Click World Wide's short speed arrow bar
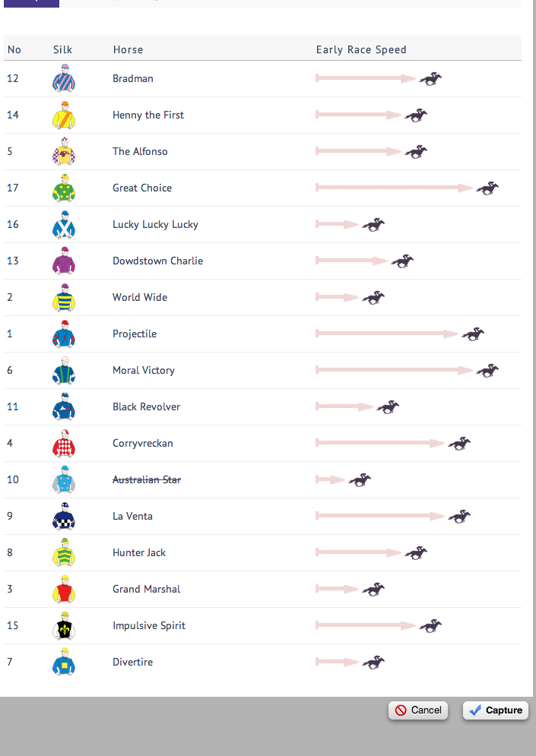The image size is (536, 756). (337, 297)
